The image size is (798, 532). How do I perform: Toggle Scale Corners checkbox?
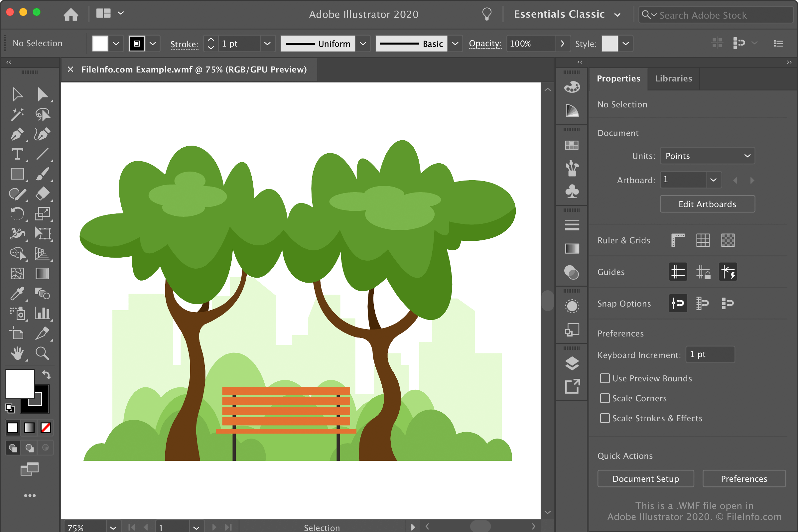[605, 398]
